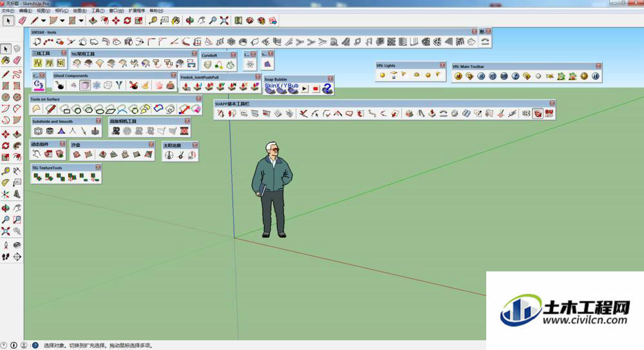
Task: Select the Walk footprints tool
Action: tap(5, 257)
